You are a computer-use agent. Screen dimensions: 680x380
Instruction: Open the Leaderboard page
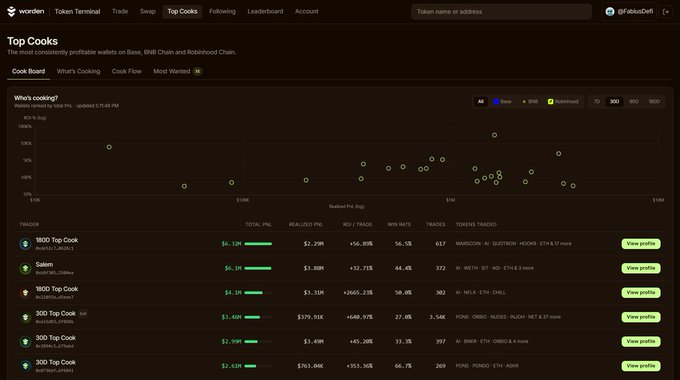click(265, 12)
